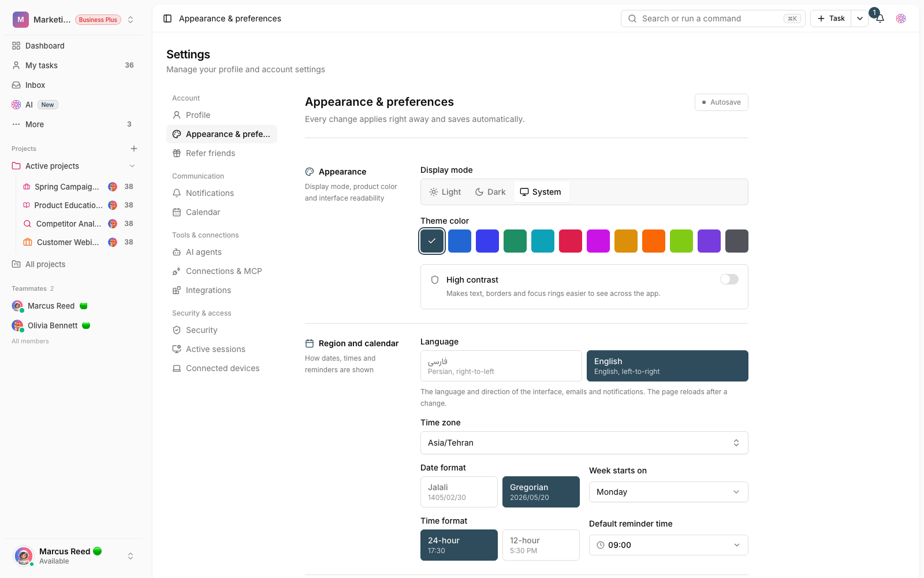Click the Search or run a command field

coord(713,18)
